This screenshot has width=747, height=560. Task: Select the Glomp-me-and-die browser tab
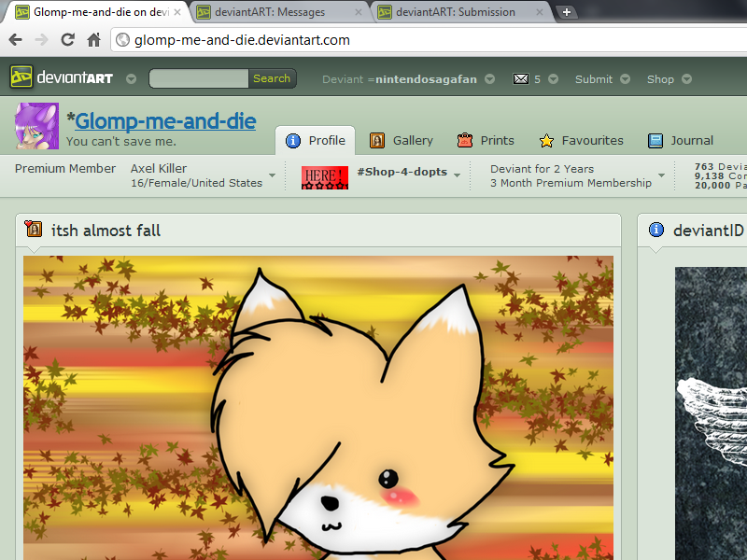(97, 12)
